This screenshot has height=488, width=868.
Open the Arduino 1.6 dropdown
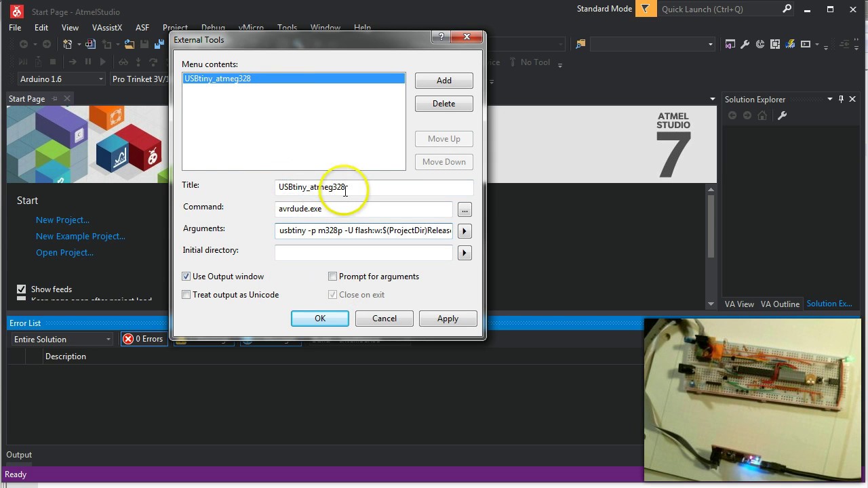pos(100,79)
